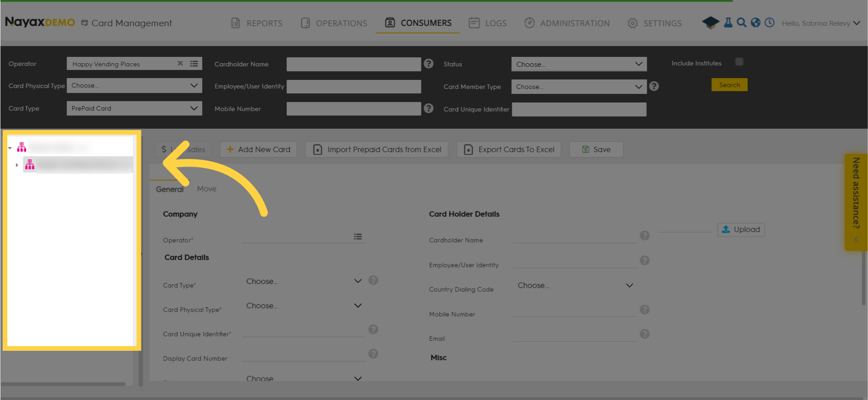Click the yellow Search button
The height and width of the screenshot is (400, 868).
[729, 85]
